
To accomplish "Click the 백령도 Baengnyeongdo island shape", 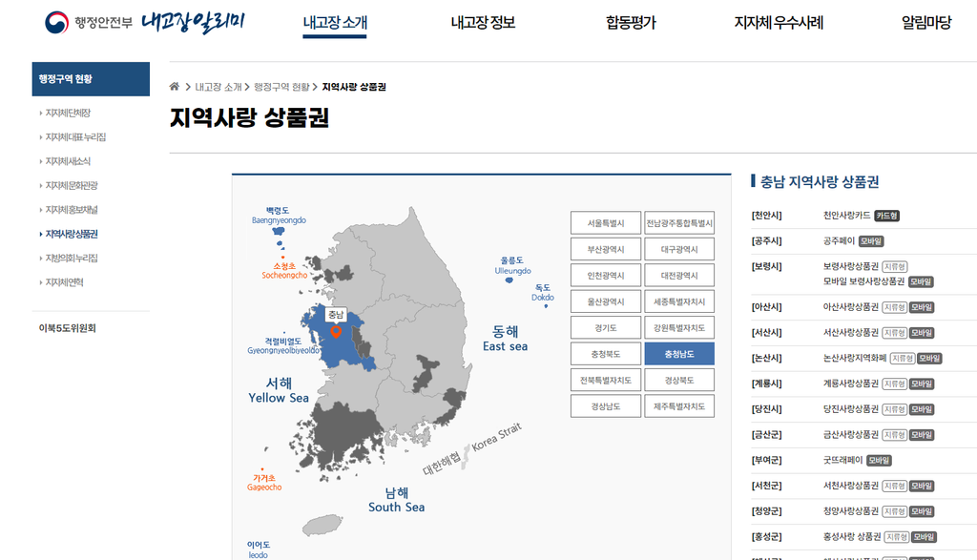I will tap(280, 231).
